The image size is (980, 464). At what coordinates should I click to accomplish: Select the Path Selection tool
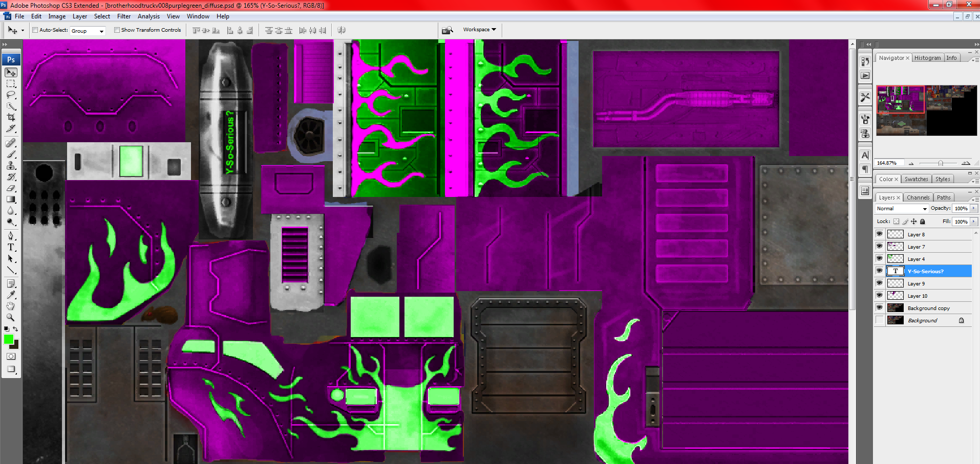click(11, 258)
